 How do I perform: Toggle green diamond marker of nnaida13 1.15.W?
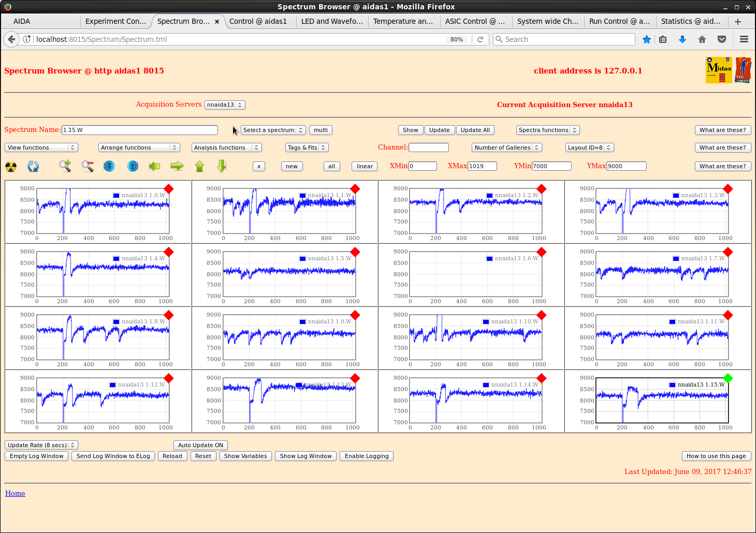[x=728, y=378]
